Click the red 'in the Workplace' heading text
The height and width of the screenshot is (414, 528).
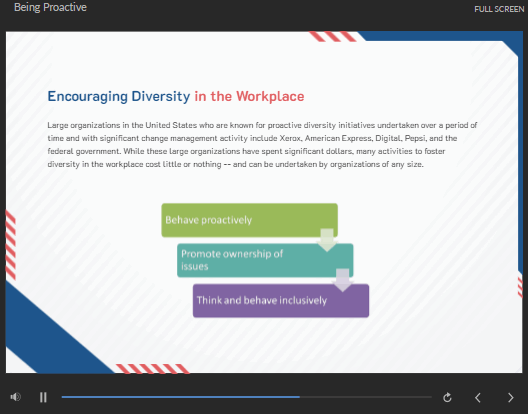(x=249, y=96)
